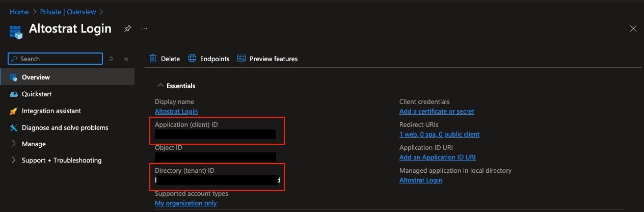Click the Essentials heading
The height and width of the screenshot is (212, 644).
click(181, 86)
